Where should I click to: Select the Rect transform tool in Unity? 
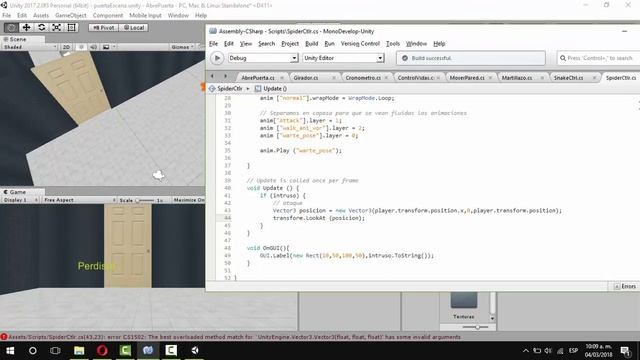[72, 27]
